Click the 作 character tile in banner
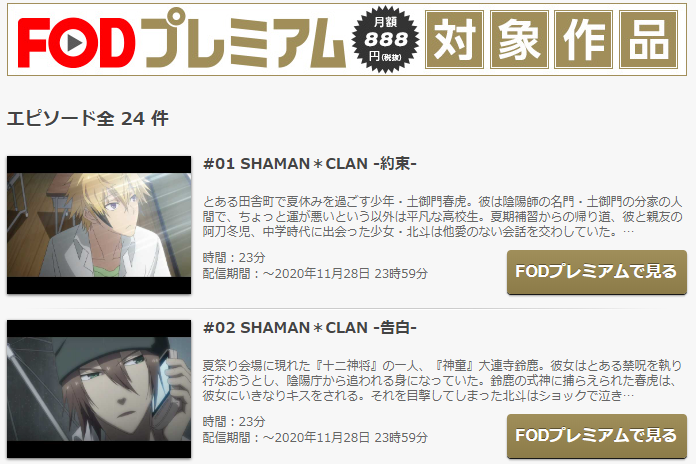 (584, 40)
